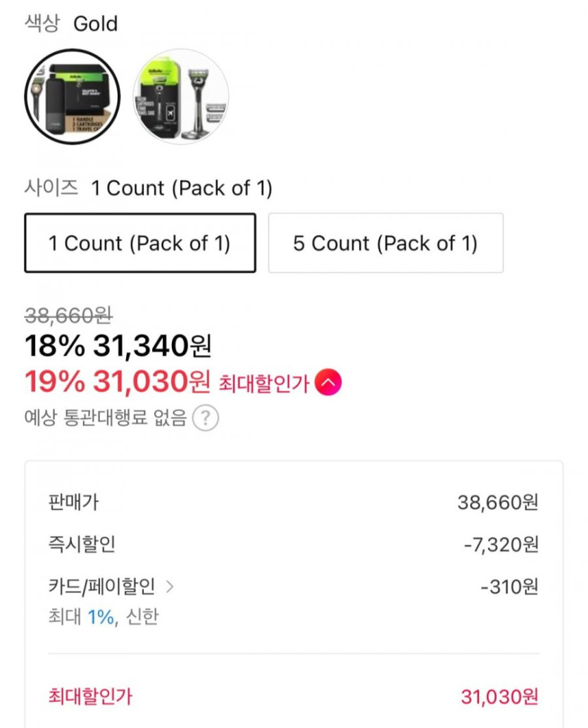Click the blue 1% discount link
Image resolution: width=588 pixels, height=728 pixels.
(x=101, y=617)
